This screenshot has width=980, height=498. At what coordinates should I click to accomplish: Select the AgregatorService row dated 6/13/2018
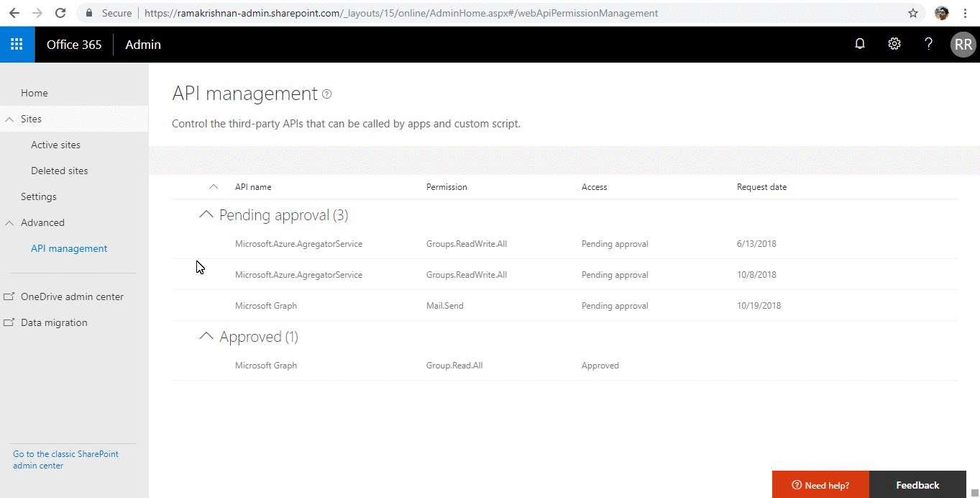pyautogui.click(x=564, y=244)
